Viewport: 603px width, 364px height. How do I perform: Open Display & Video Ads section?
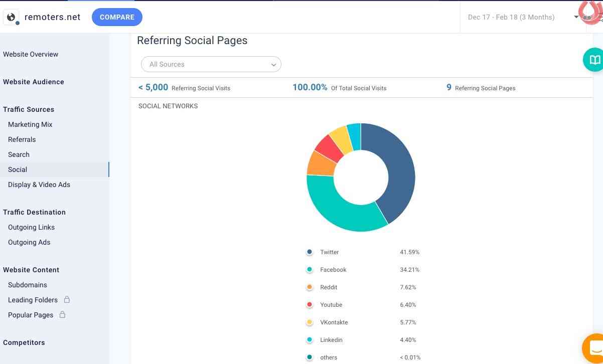pos(39,185)
